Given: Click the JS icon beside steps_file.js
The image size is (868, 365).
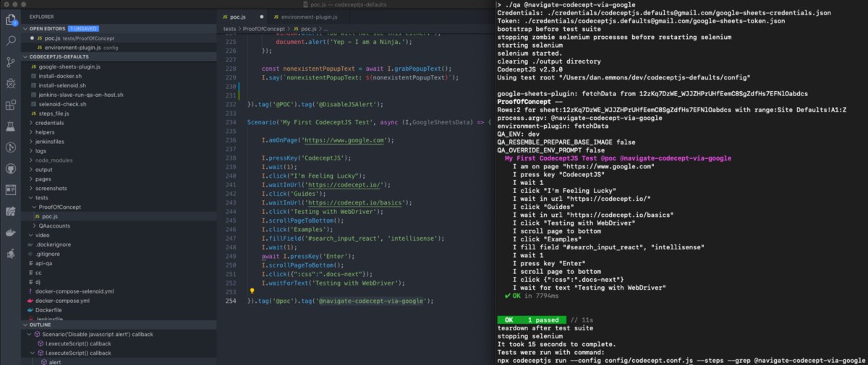Looking at the screenshot, I should (33, 113).
